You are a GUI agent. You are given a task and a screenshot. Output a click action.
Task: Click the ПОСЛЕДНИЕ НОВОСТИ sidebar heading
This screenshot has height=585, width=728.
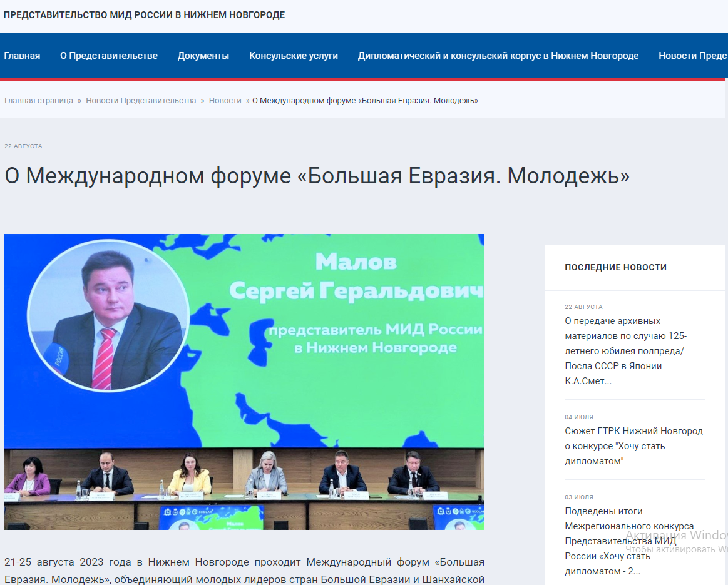(616, 267)
